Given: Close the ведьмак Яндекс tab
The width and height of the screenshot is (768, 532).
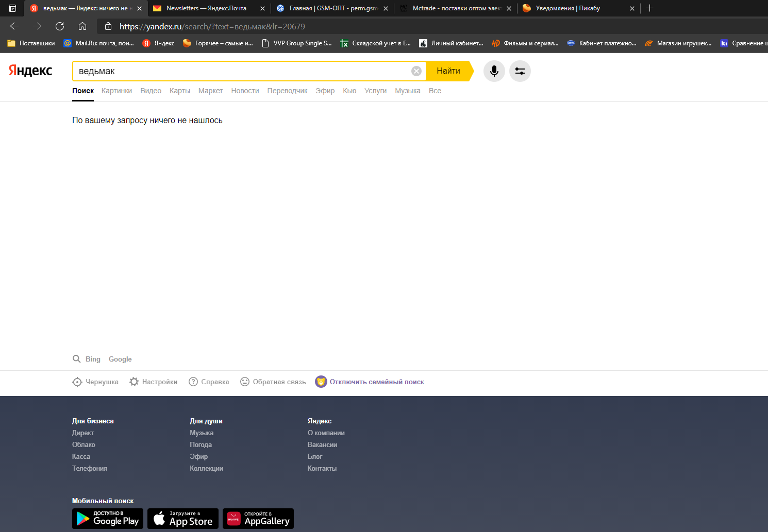Looking at the screenshot, I should pyautogui.click(x=139, y=8).
